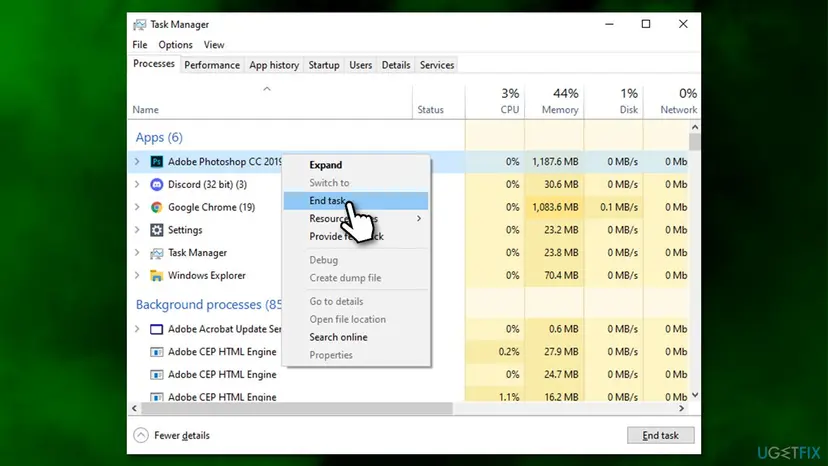Viewport: 828px width, 466px height.
Task: Choose Go to details menu entry
Action: click(356, 301)
